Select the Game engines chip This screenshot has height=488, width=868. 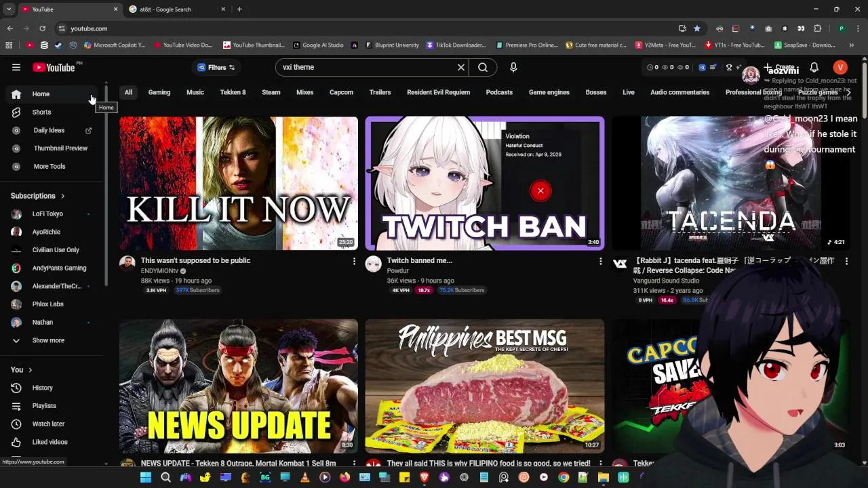pos(549,92)
